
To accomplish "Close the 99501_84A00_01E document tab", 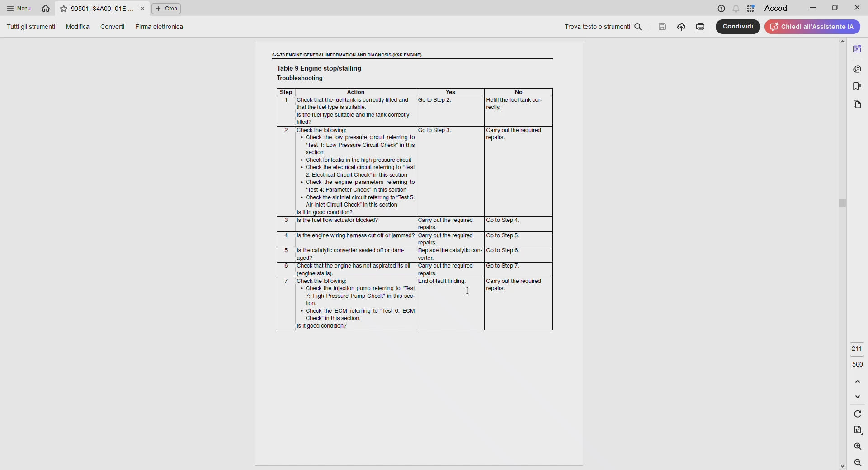I will point(142,9).
